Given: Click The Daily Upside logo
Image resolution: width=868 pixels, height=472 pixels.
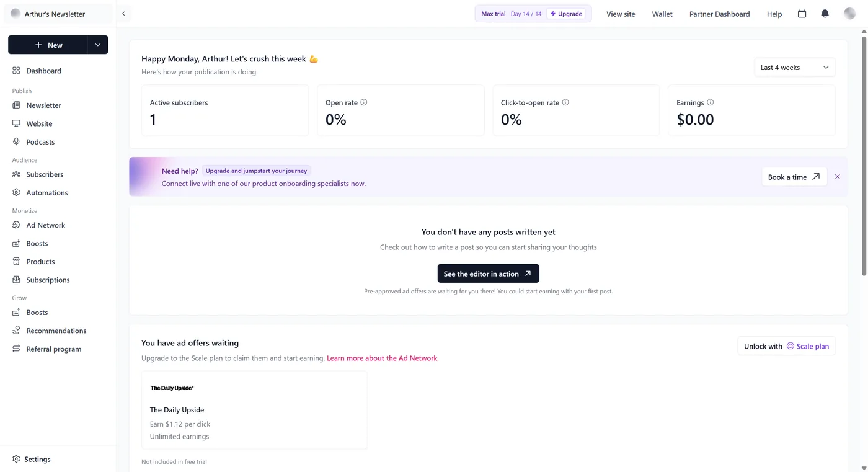Looking at the screenshot, I should point(172,388).
